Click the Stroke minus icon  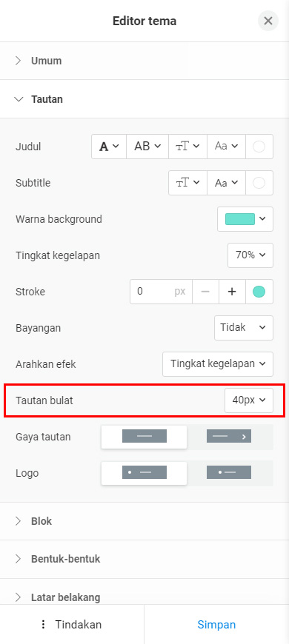(x=205, y=292)
